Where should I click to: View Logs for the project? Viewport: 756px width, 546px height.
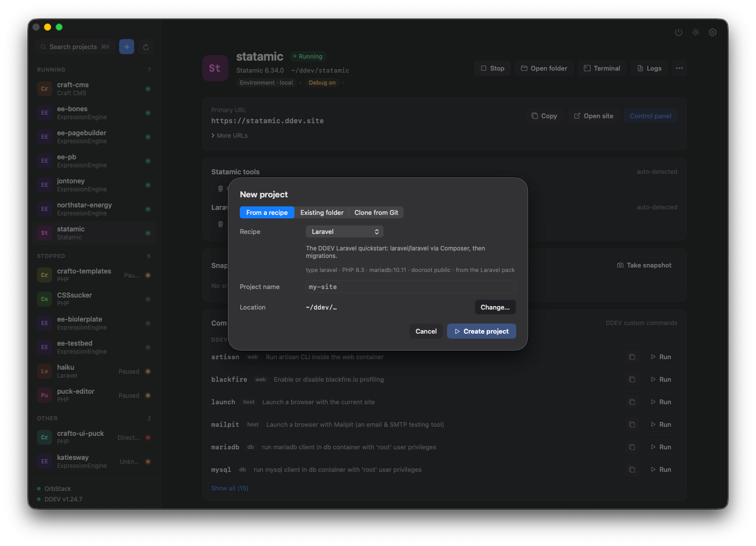point(649,68)
